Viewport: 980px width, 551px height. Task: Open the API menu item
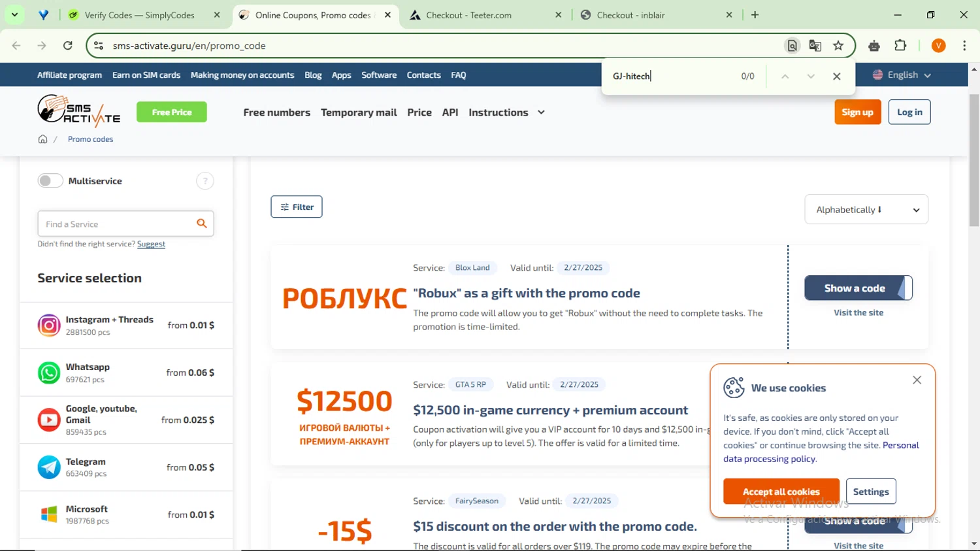click(450, 112)
